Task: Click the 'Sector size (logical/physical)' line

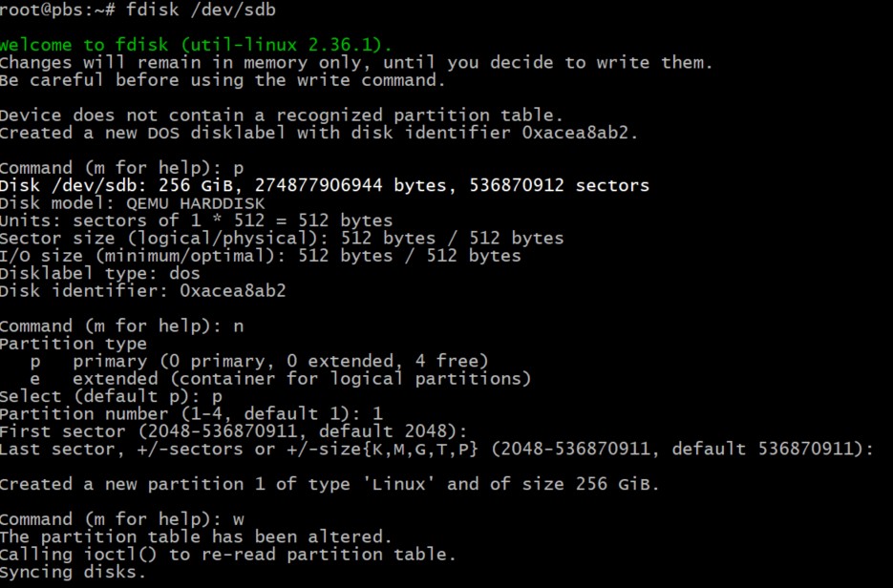Action: point(282,238)
